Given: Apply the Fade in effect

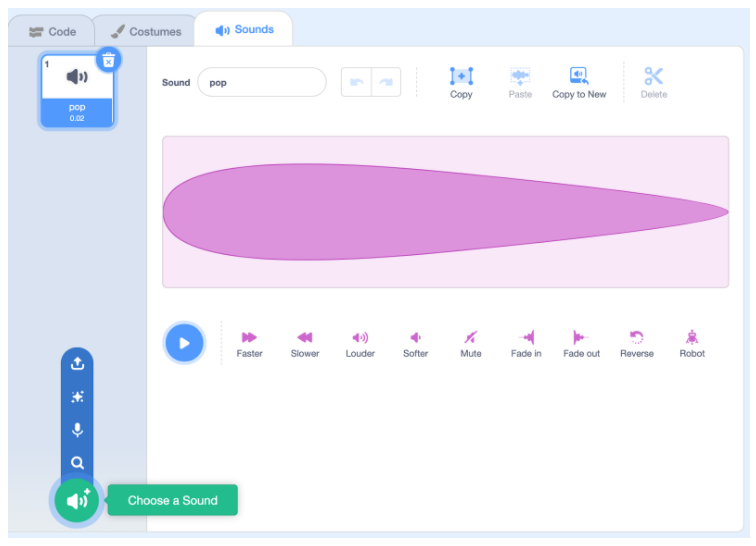Looking at the screenshot, I should (526, 344).
